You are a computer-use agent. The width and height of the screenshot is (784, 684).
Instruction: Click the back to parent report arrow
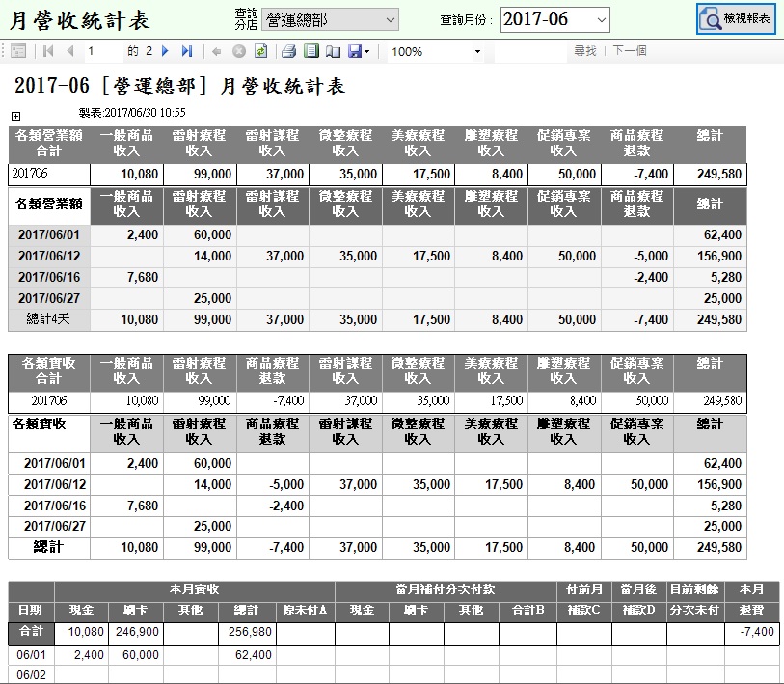tap(216, 51)
